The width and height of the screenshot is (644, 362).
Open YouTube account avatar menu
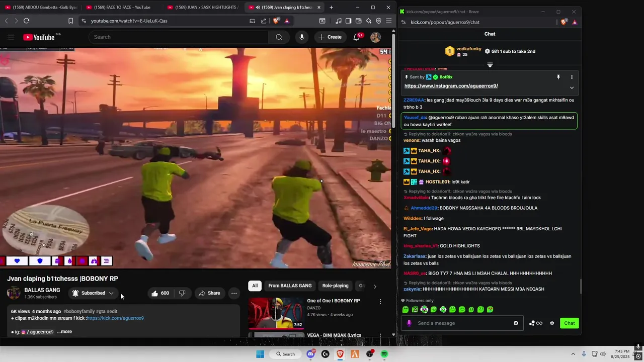pyautogui.click(x=376, y=37)
